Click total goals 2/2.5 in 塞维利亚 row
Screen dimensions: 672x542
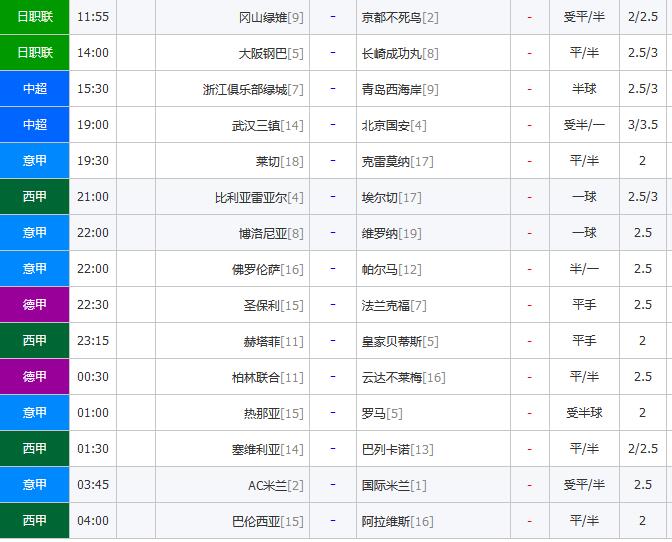tap(643, 449)
